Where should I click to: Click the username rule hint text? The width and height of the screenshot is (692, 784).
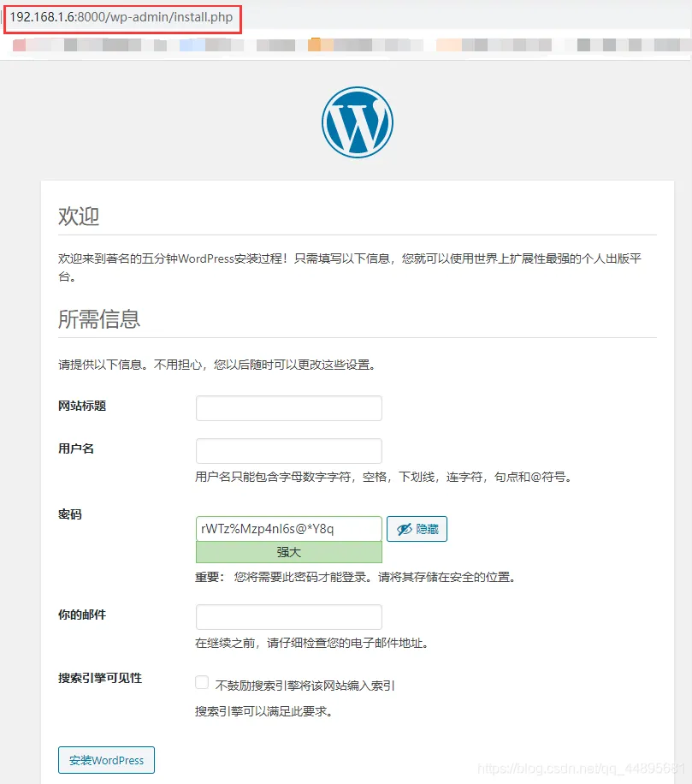(383, 477)
